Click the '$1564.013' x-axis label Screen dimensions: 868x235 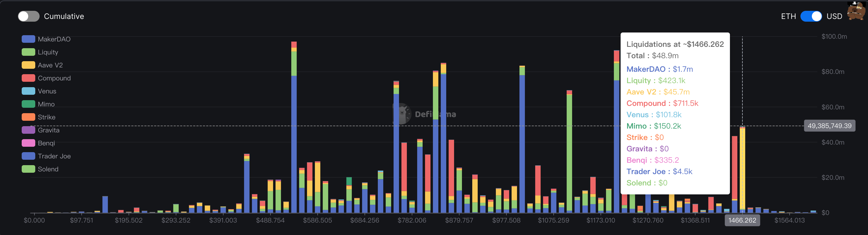pyautogui.click(x=790, y=220)
